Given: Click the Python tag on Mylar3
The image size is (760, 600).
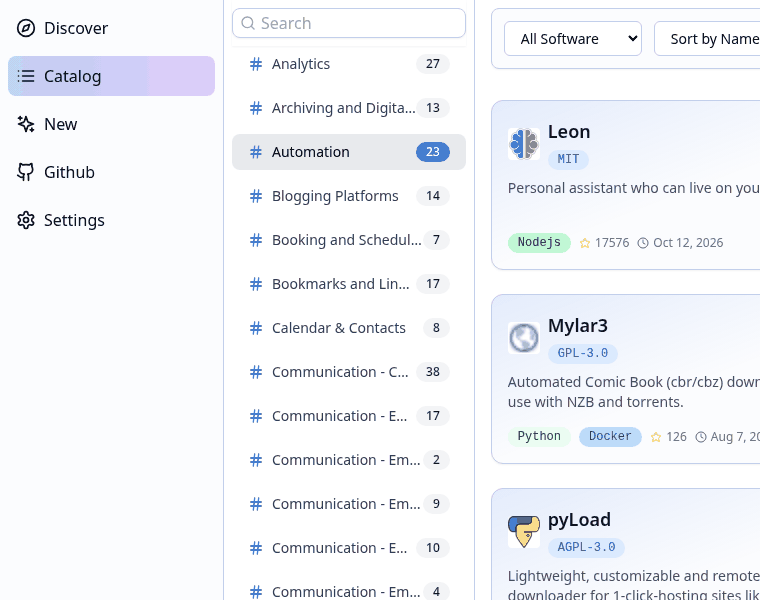Looking at the screenshot, I should tap(539, 436).
